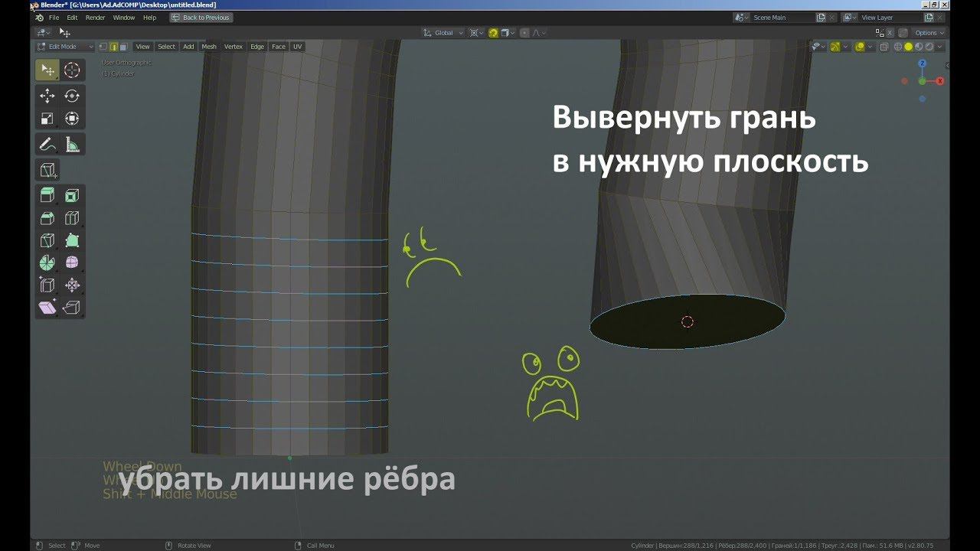
Task: Switch to wireframe shading
Action: (x=898, y=47)
